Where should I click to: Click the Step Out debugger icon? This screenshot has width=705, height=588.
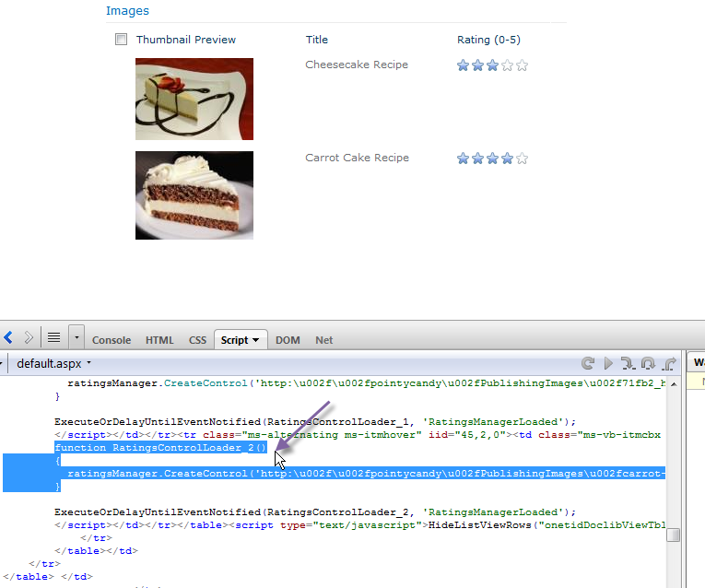pyautogui.click(x=669, y=363)
